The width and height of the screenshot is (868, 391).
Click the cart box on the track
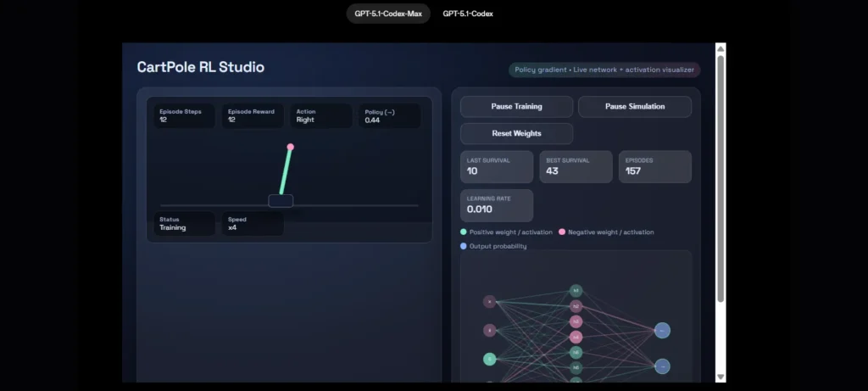point(281,201)
